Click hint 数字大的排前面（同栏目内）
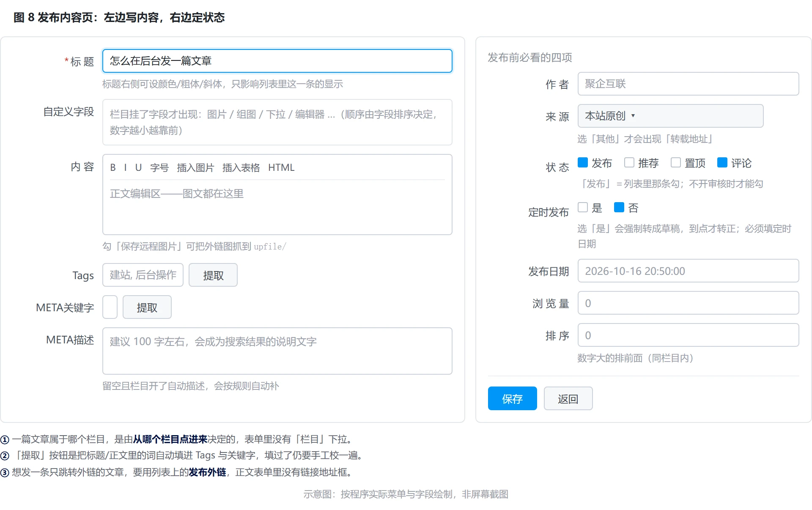Screen dimensions: 812x510 [x=636, y=358]
